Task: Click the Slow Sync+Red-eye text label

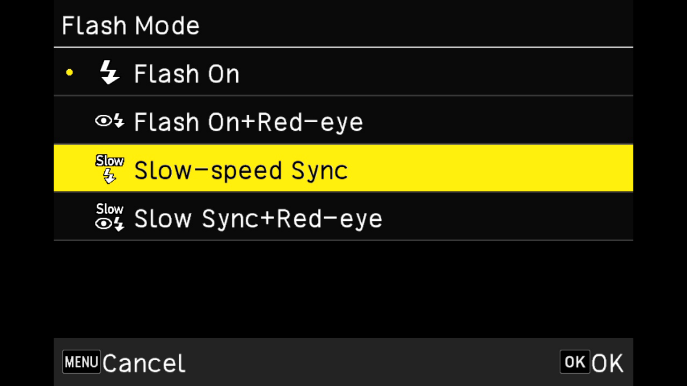Action: click(x=258, y=218)
